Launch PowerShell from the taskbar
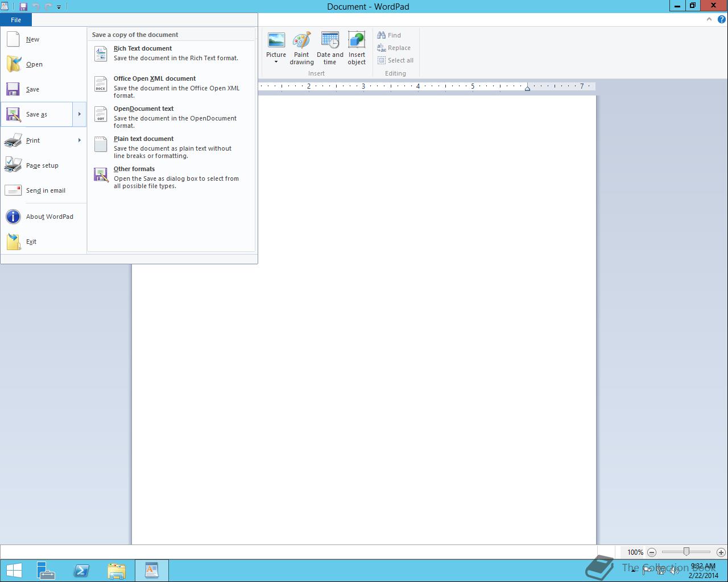 pos(81,571)
